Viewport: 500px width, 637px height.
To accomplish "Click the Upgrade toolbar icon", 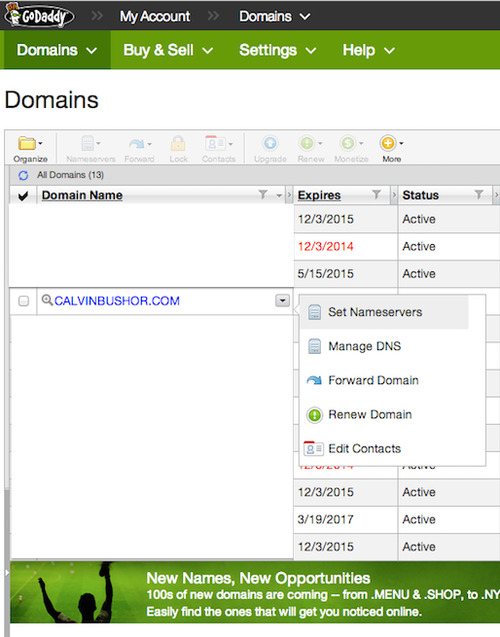I will 270,143.
